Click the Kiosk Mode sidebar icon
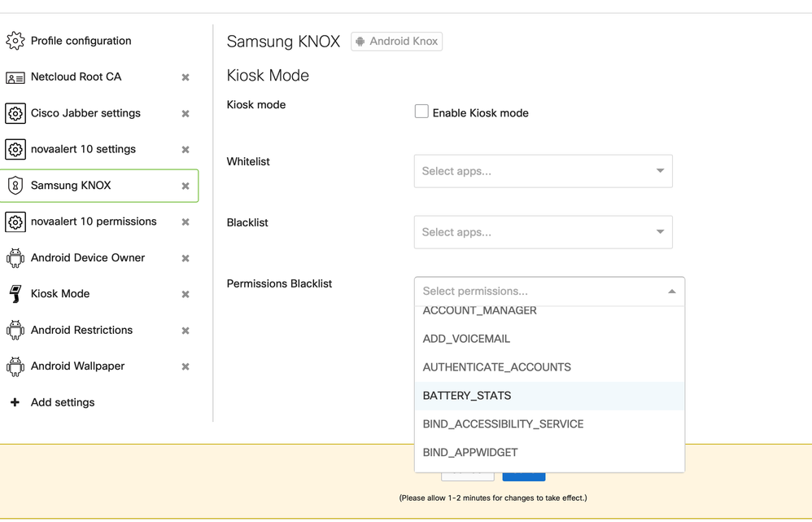This screenshot has height=522, width=812. 15,293
